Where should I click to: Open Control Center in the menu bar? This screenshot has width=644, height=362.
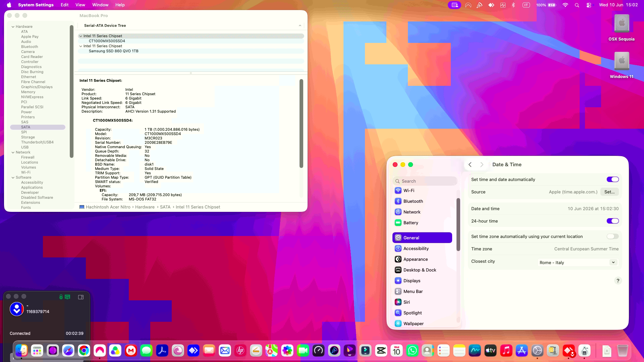pyautogui.click(x=589, y=5)
